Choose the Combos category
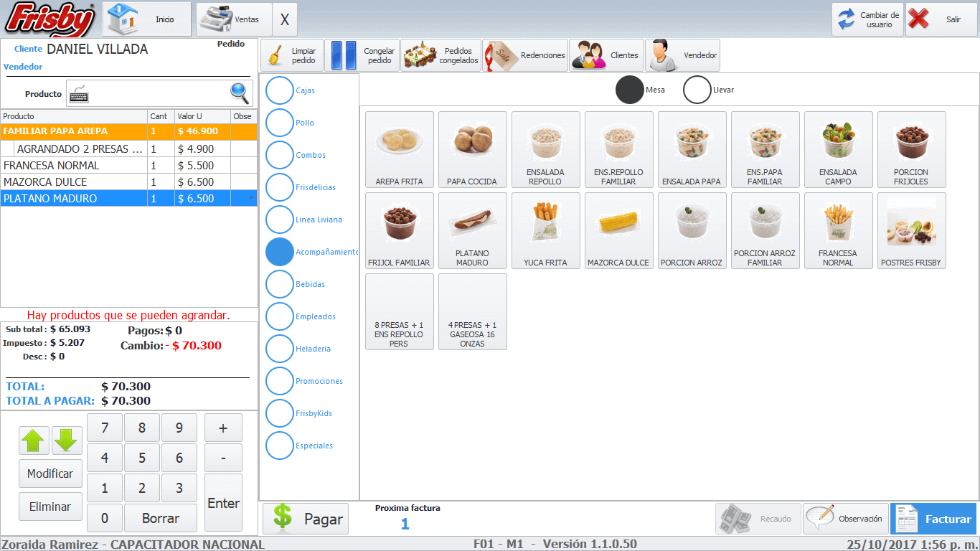 (x=280, y=155)
